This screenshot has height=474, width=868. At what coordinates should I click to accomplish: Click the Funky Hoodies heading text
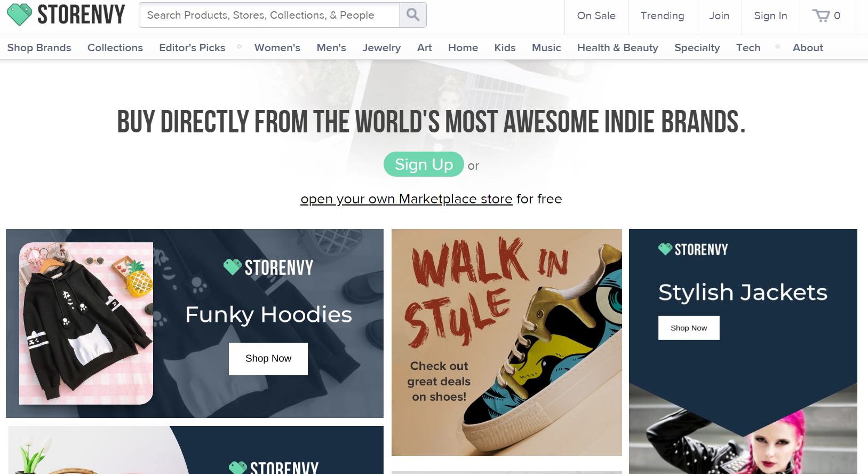pyautogui.click(x=268, y=315)
